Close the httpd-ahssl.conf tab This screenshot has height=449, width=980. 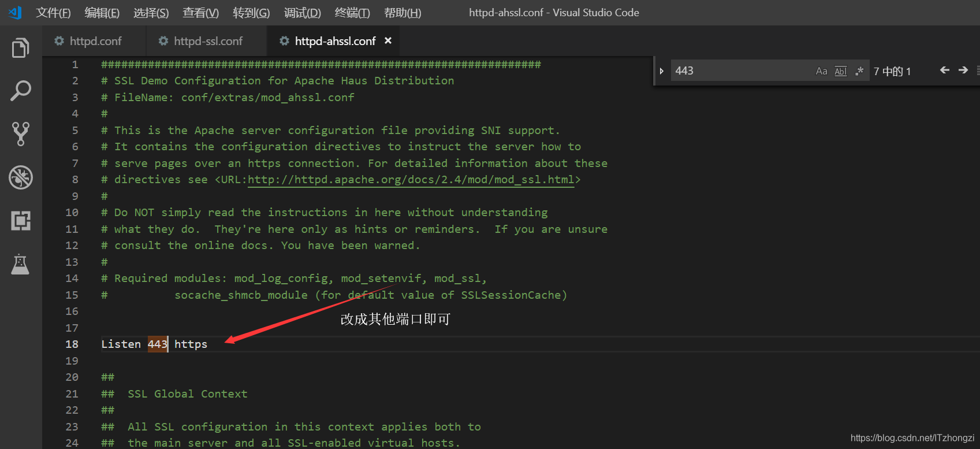pyautogui.click(x=388, y=40)
